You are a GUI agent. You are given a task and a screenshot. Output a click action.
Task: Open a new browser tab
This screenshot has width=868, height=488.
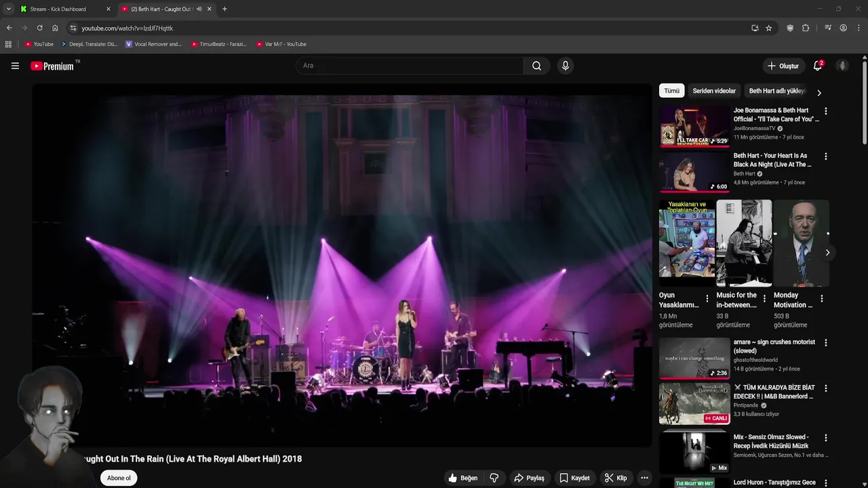(x=224, y=9)
